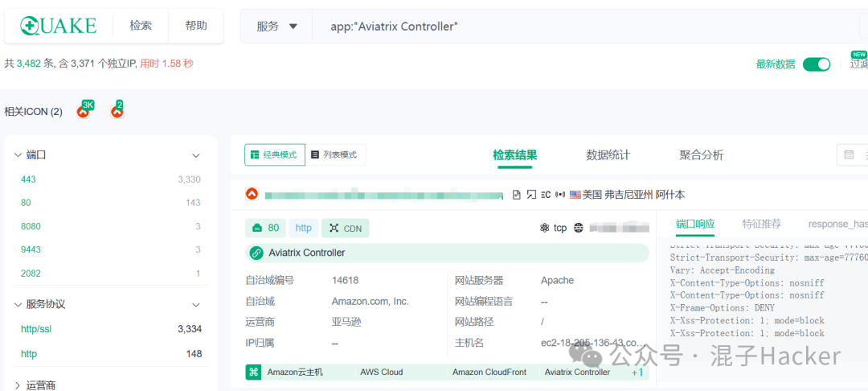Click the QUAKE logo
Viewport: 868px width, 391px height.
click(58, 26)
